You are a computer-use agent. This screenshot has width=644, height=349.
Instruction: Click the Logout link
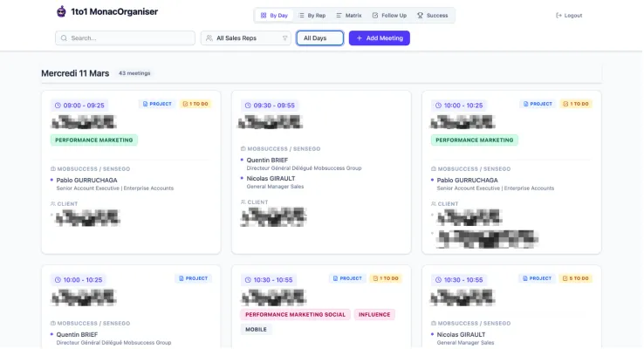[569, 16]
